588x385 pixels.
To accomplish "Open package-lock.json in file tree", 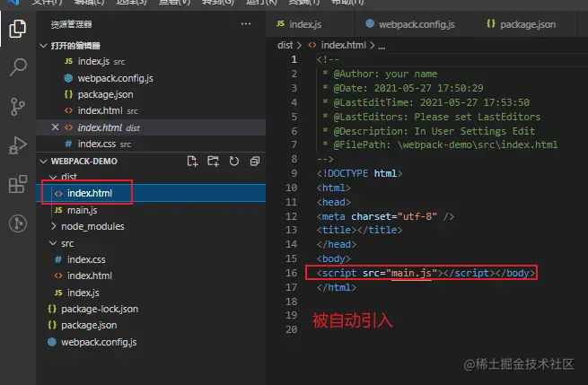I will [x=151, y=309].
